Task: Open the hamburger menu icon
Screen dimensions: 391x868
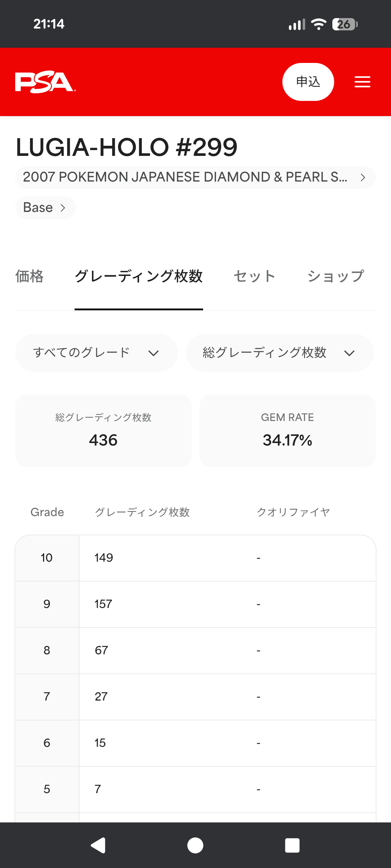Action: (x=362, y=82)
